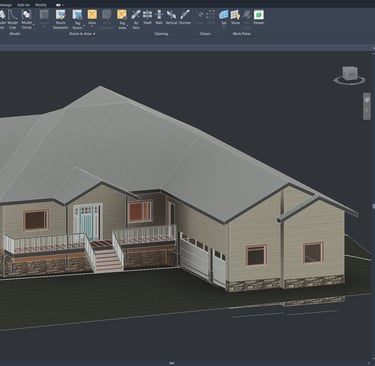
Task: Click the steering wheel on navigation bar
Action: 367,99
